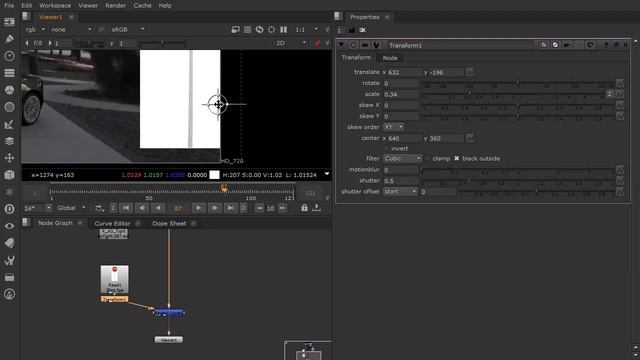Open the Draw nodes toolbar menu
This screenshot has height=360, width=640.
pyautogui.click(x=9, y=39)
